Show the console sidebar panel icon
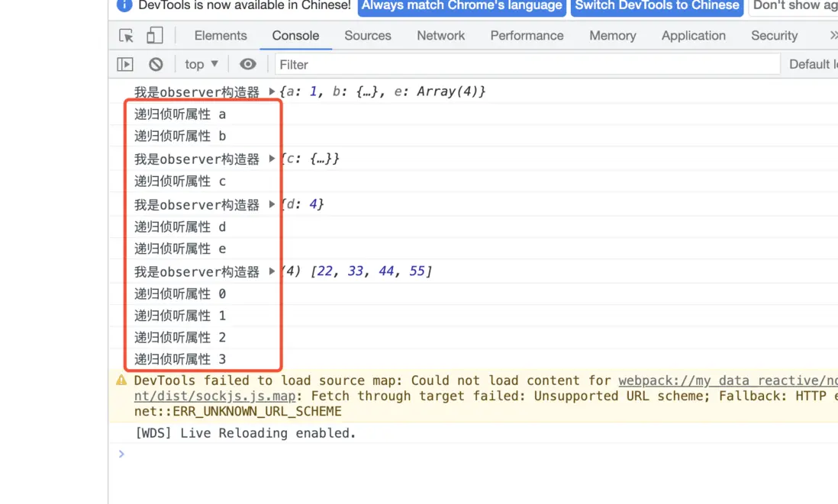Image resolution: width=838 pixels, height=504 pixels. click(124, 64)
